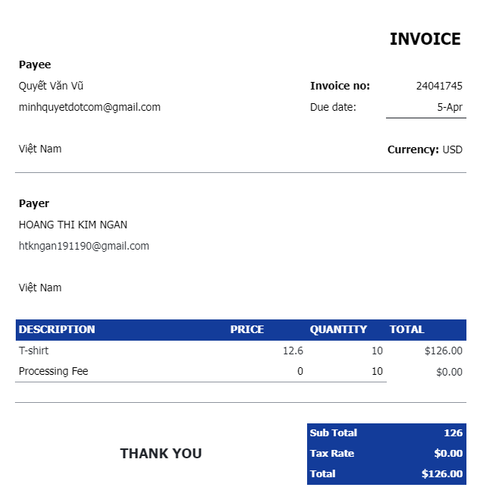Click the T-shirt total $126.00
The image size is (489, 500).
tap(443, 351)
